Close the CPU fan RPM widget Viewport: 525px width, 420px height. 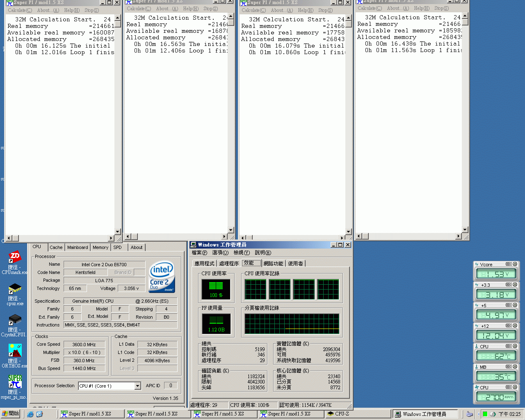(x=515, y=387)
